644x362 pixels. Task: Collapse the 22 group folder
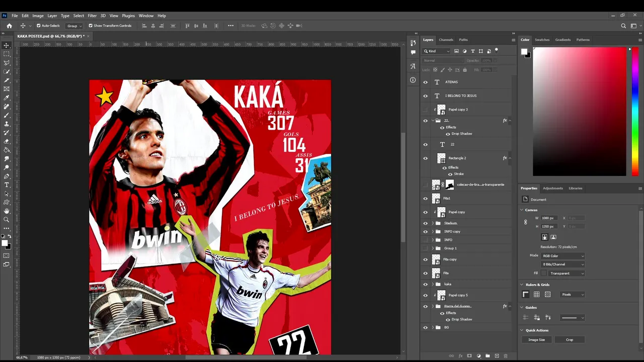coord(433,121)
